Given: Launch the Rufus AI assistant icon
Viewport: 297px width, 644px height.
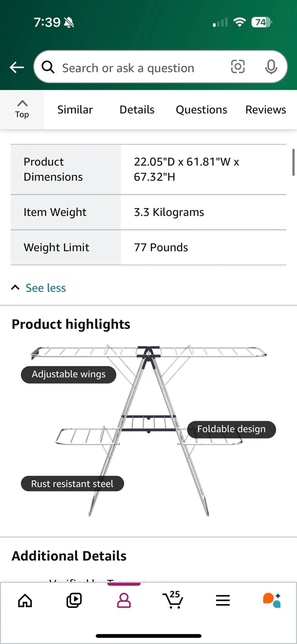Looking at the screenshot, I should pyautogui.click(x=272, y=600).
